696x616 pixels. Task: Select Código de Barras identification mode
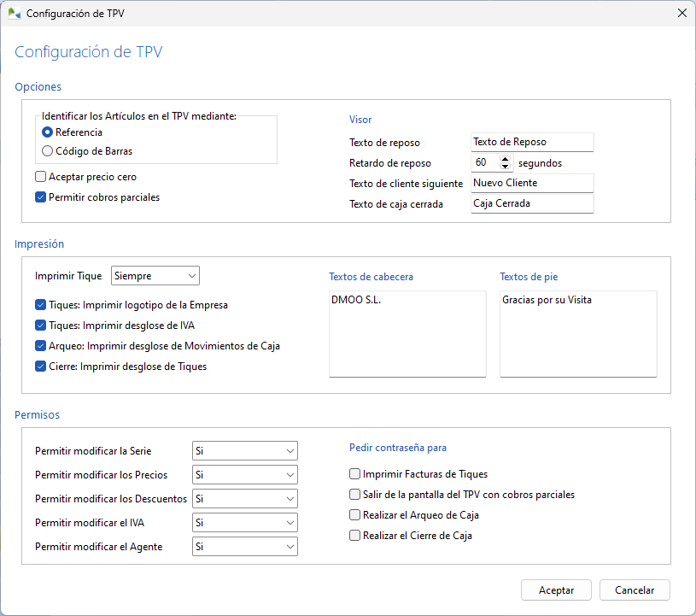(x=49, y=150)
